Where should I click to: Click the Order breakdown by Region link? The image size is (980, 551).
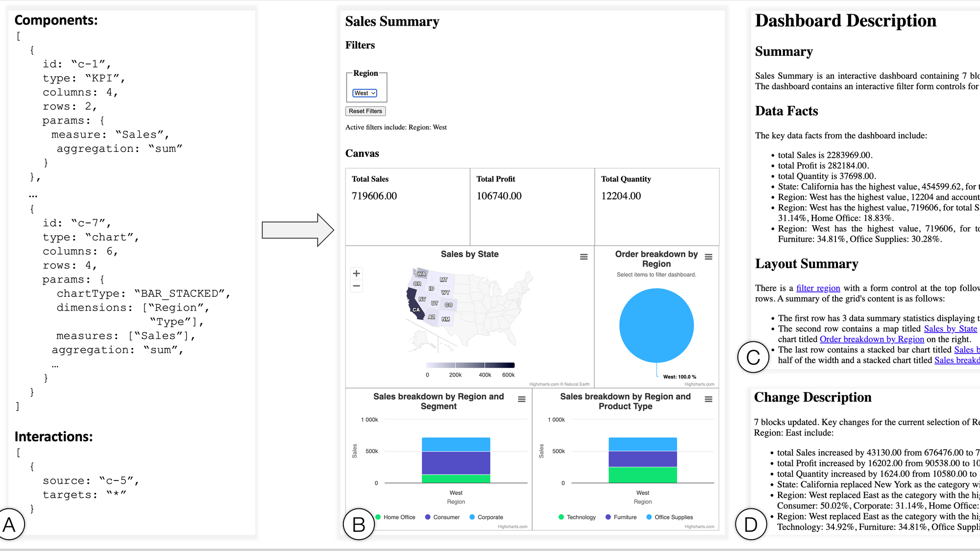pyautogui.click(x=872, y=339)
